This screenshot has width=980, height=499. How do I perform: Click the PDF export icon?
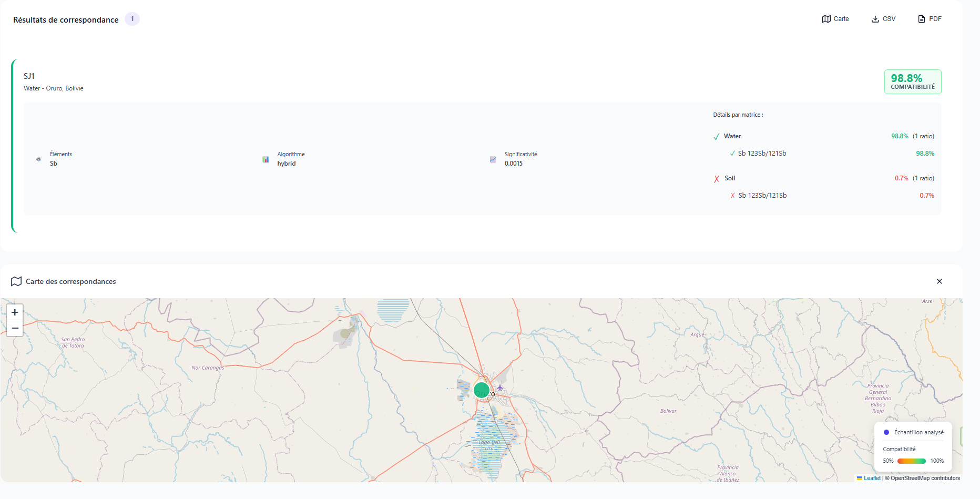pyautogui.click(x=921, y=18)
